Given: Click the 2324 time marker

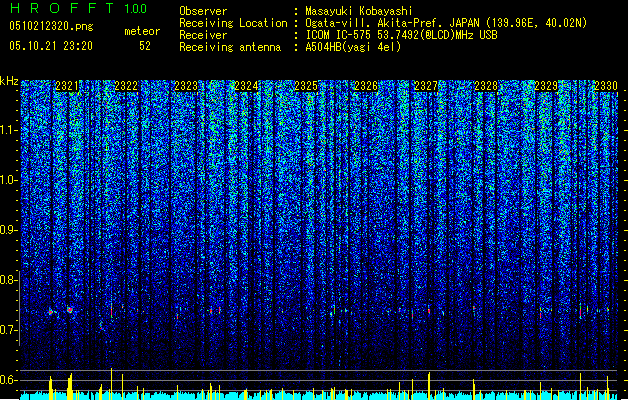Looking at the screenshot, I should 246,86.
